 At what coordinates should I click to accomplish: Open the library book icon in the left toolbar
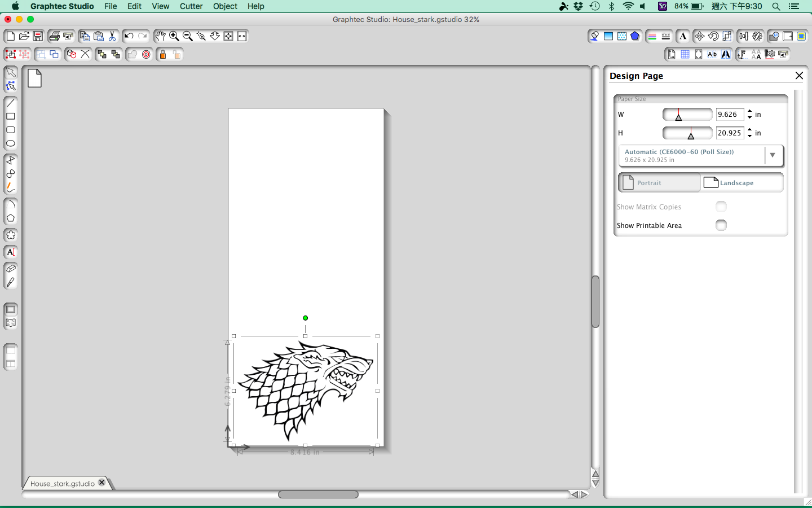11,323
